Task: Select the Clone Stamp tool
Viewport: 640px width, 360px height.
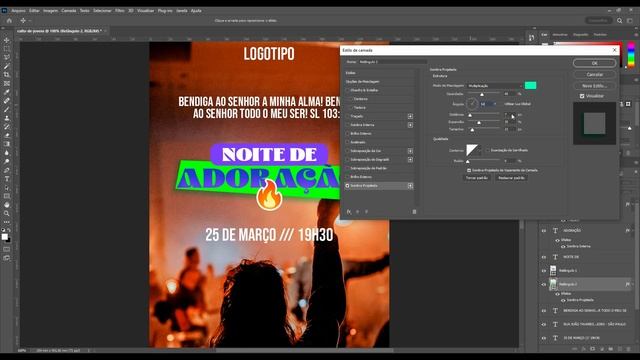Action: click(7, 118)
